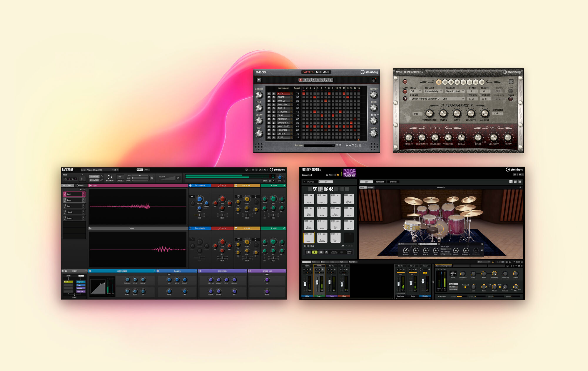The image size is (588, 371).
Task: Mute the SNARE lane in B-Box
Action: click(x=269, y=97)
